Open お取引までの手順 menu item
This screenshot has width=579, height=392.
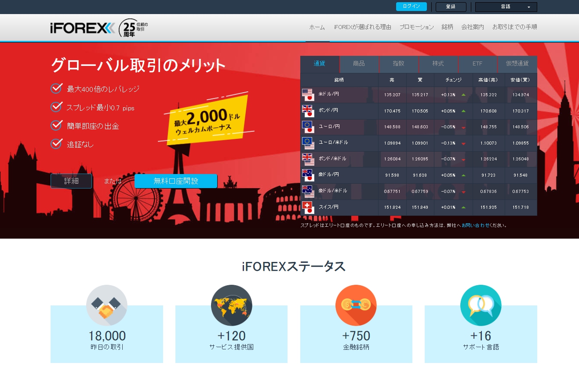click(515, 27)
